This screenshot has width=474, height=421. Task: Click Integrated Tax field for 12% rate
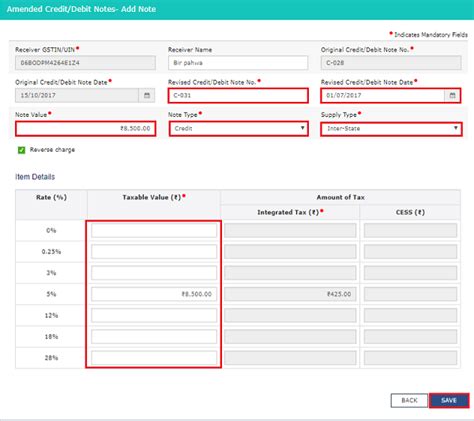[x=290, y=315]
